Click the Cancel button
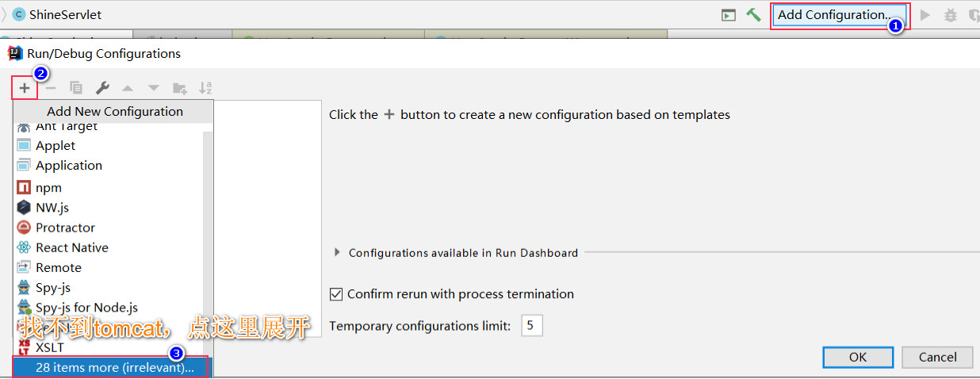The image size is (980, 379). click(937, 357)
